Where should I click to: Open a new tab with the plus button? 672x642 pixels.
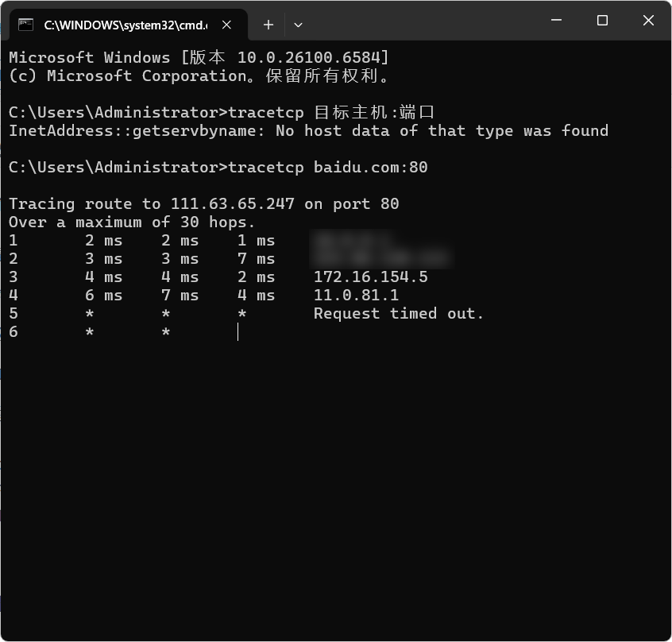click(x=268, y=25)
